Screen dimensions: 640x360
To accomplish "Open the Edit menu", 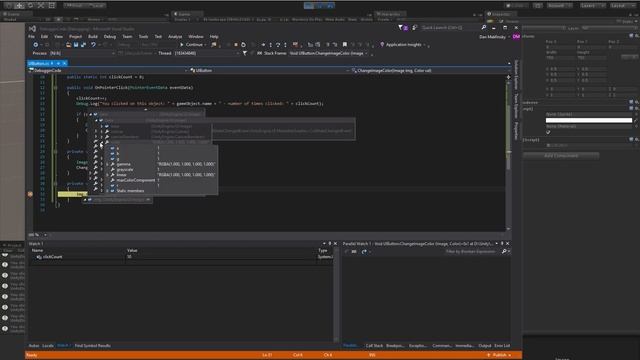I will [x=44, y=36].
